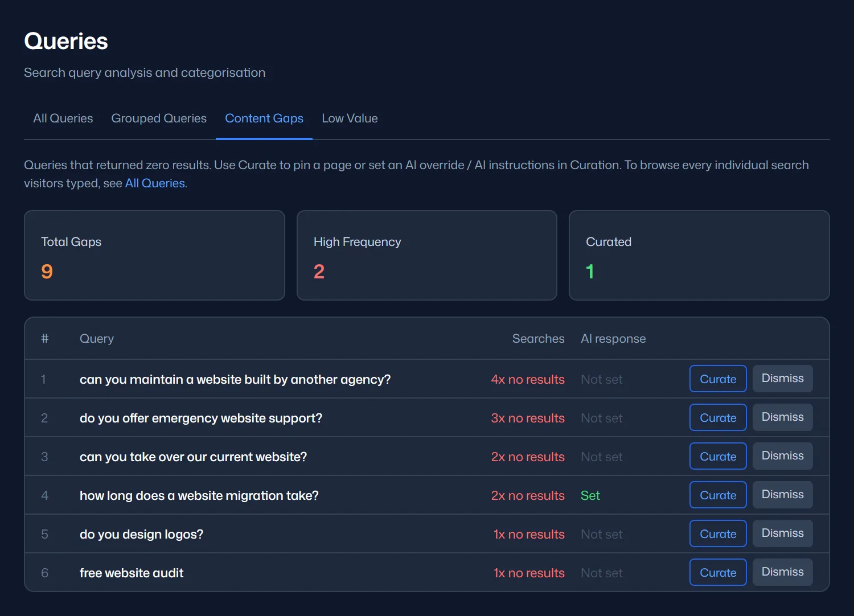Curate the 'do you design logos?' query

coord(718,533)
